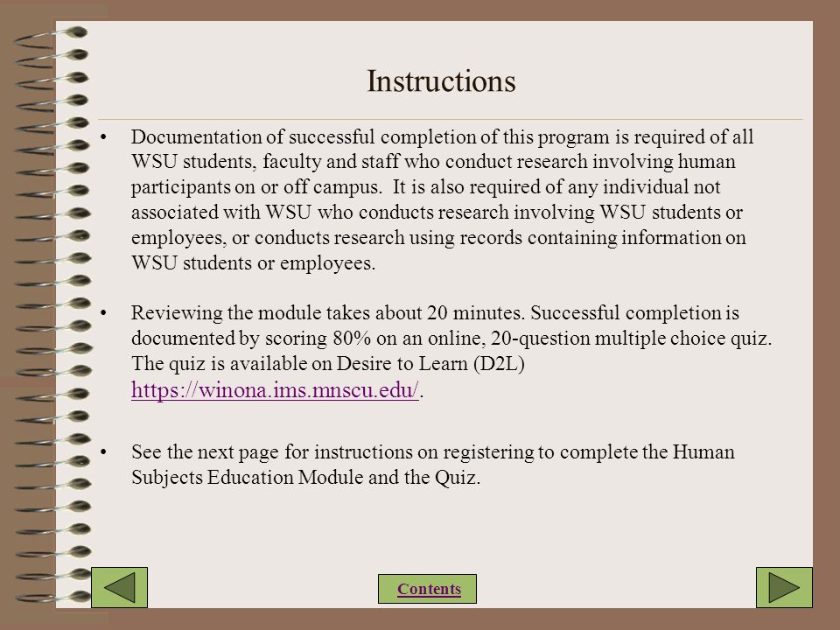
Task: Go back with the left arrow button
Action: coord(119,588)
